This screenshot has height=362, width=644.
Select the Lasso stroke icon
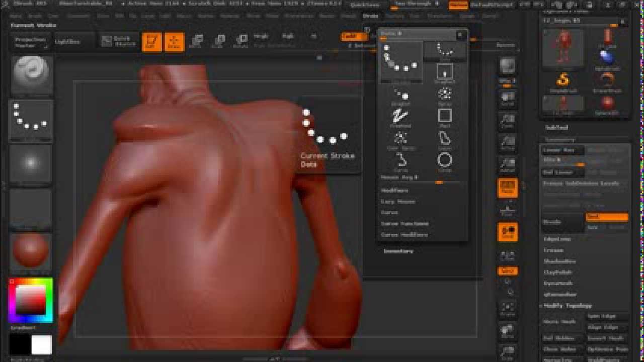click(445, 140)
